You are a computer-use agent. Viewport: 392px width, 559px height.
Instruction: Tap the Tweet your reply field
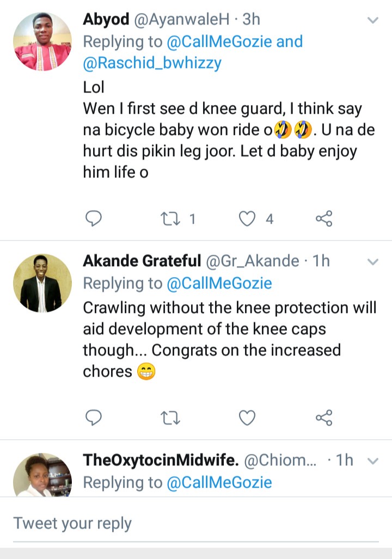(196, 524)
